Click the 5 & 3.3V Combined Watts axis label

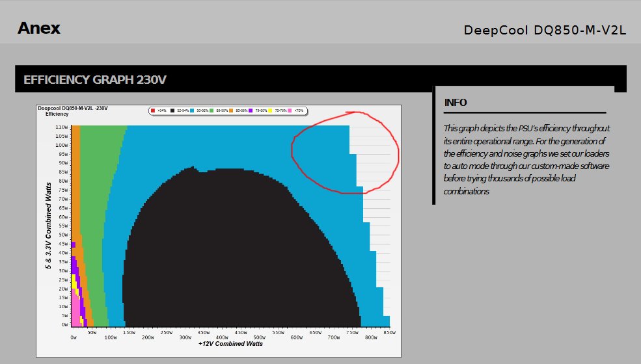click(x=48, y=226)
